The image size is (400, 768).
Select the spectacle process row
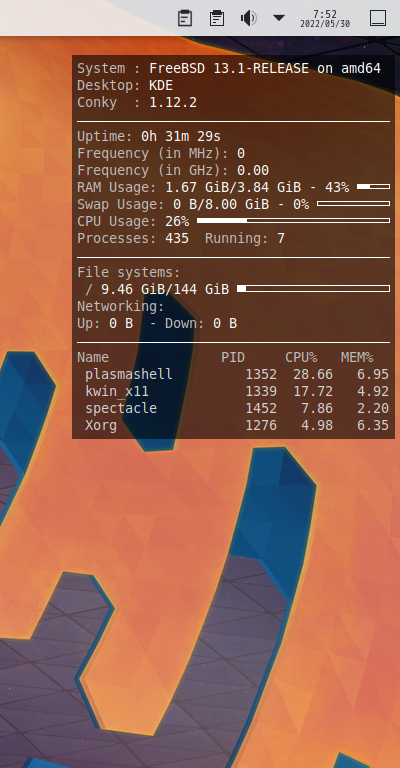pyautogui.click(x=233, y=408)
